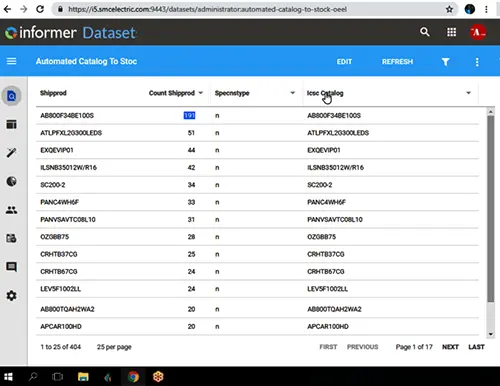The height and width of the screenshot is (386, 500).
Task: Open the dataset filter funnel
Action: (x=445, y=62)
